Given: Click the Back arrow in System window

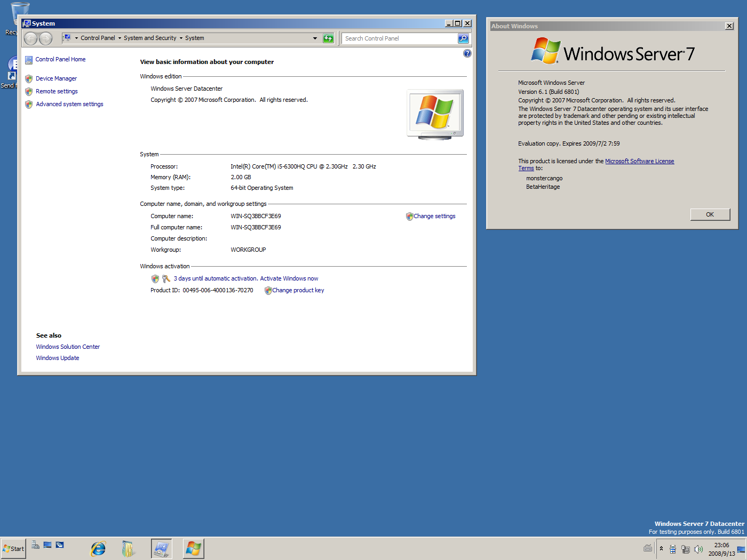Looking at the screenshot, I should click(31, 38).
